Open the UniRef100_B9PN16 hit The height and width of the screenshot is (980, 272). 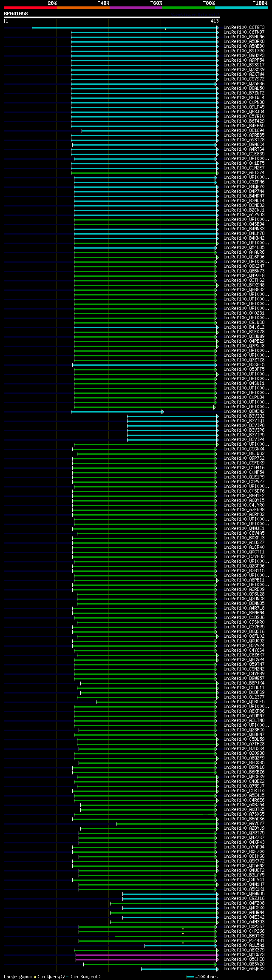244,768
